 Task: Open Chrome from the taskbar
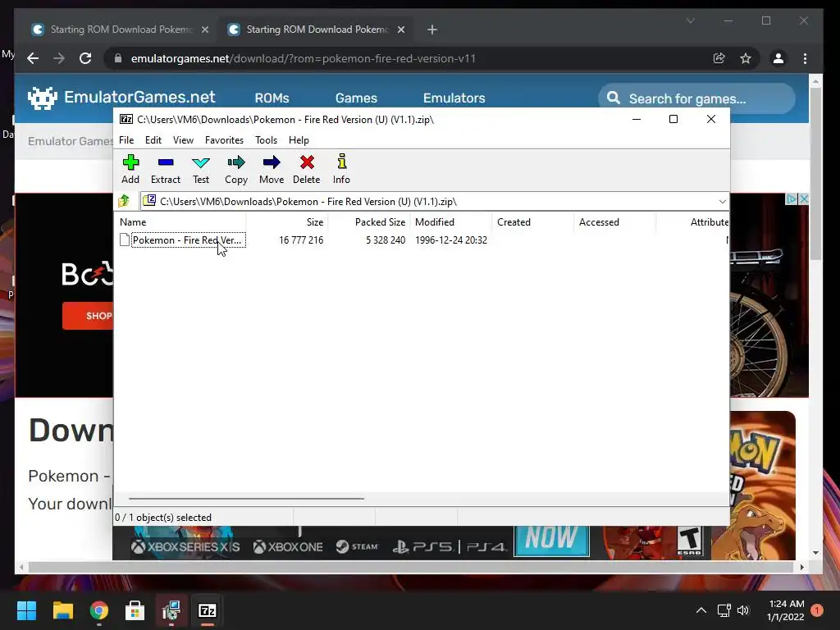coord(98,610)
